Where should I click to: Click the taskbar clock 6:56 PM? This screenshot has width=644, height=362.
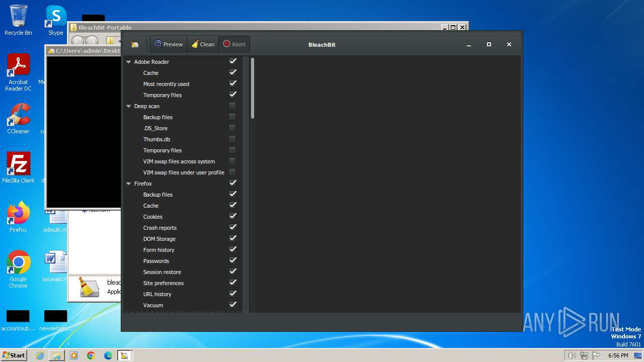point(618,355)
